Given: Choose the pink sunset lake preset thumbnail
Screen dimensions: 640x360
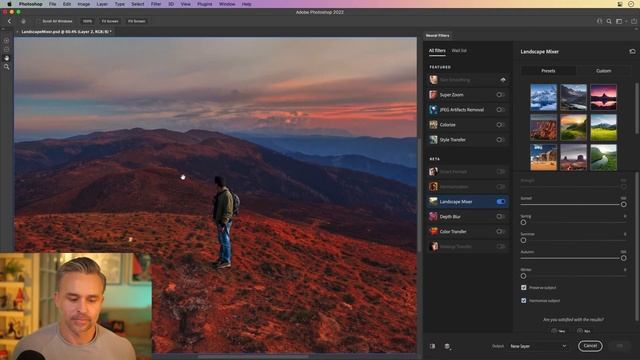Looking at the screenshot, I should (x=603, y=98).
